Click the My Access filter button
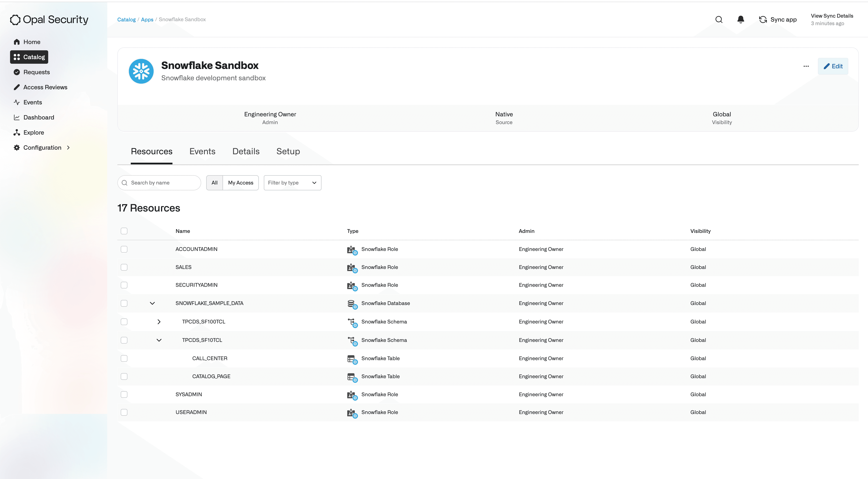The width and height of the screenshot is (868, 479). tap(241, 183)
